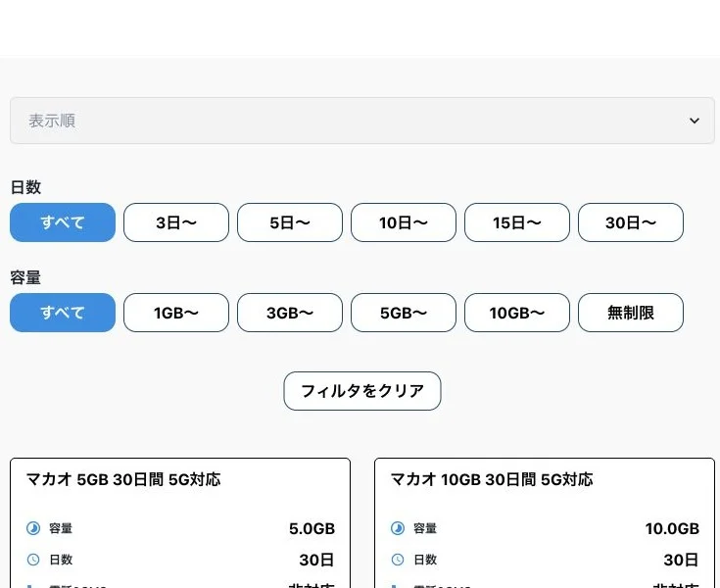Filter by 3日〜 days
This screenshot has height=588, width=720.
(x=176, y=222)
